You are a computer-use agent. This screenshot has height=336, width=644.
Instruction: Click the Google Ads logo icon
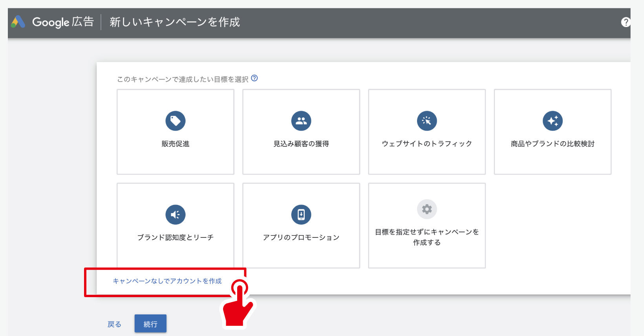point(18,22)
